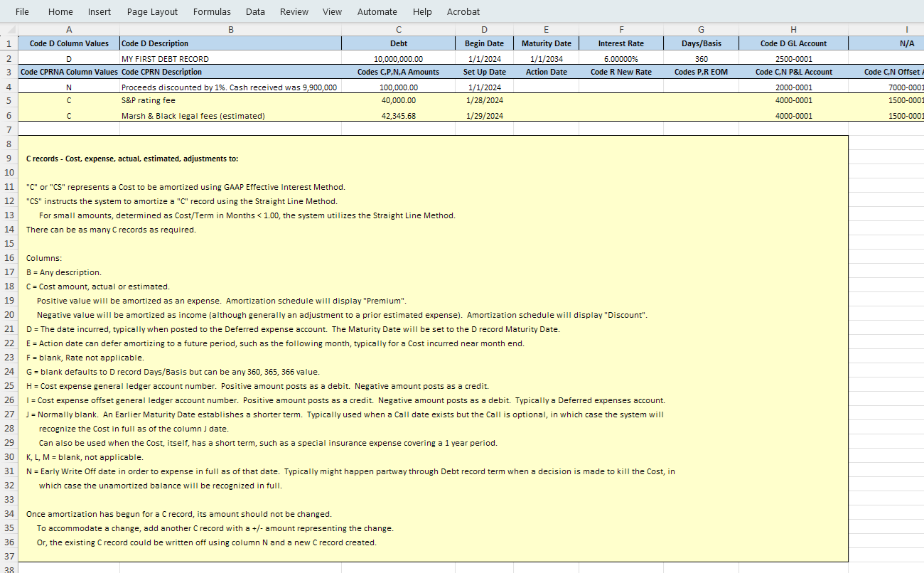Open the Acrobat tab

(x=463, y=11)
